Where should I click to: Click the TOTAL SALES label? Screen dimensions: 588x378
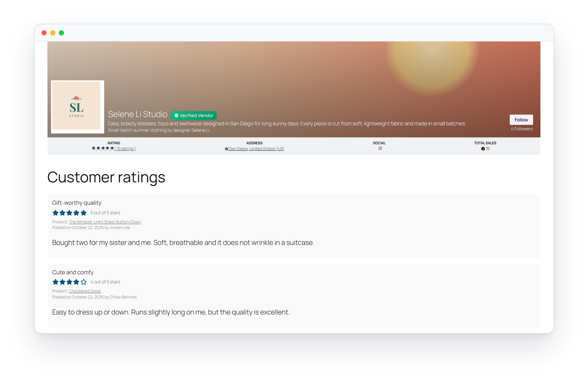485,143
